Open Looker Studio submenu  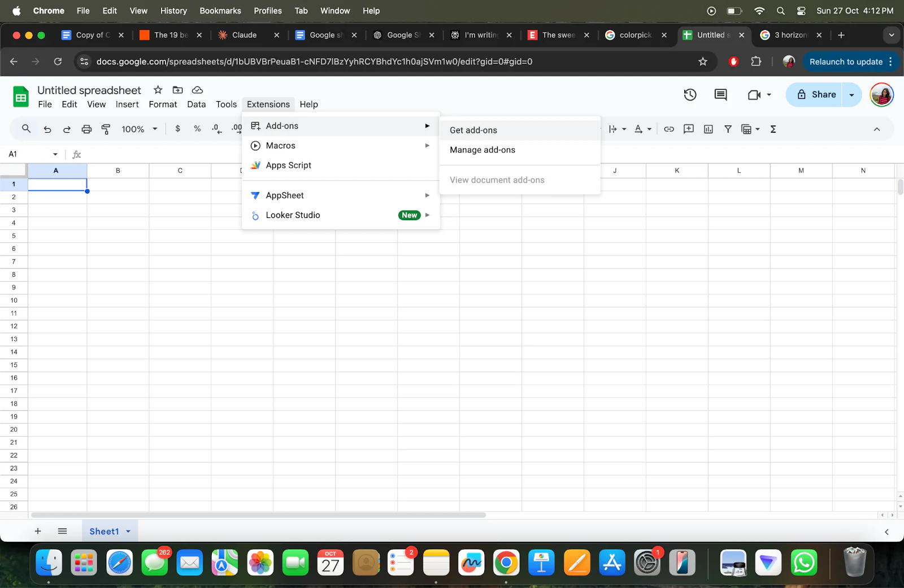coord(341,215)
